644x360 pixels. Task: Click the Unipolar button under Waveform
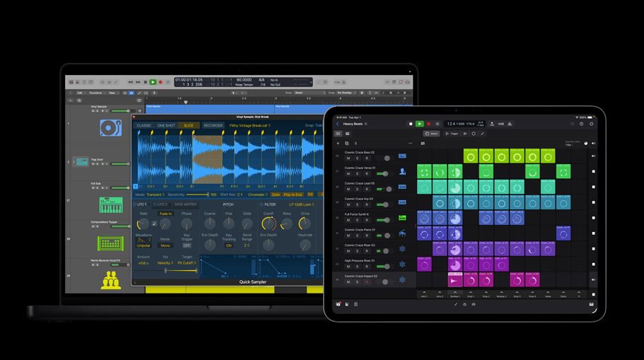click(x=144, y=245)
